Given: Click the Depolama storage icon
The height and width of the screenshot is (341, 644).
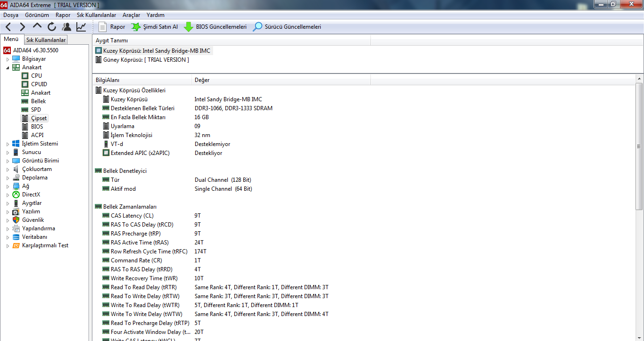Looking at the screenshot, I should [x=16, y=178].
